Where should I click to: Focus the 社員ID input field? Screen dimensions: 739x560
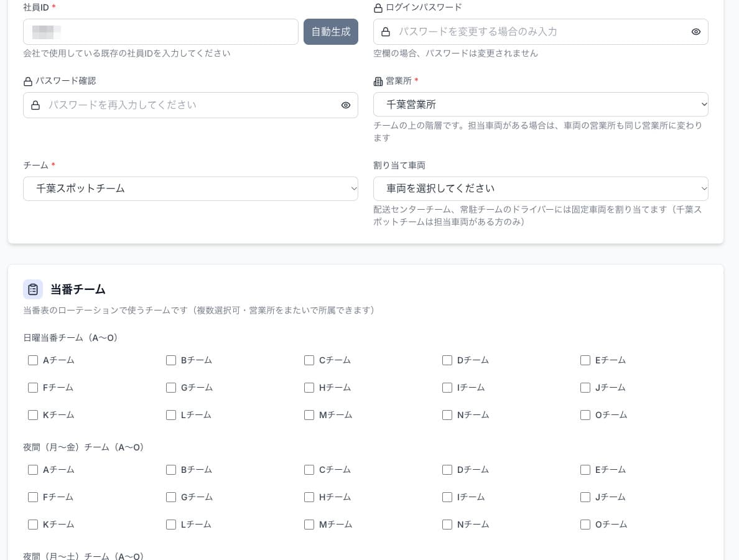click(x=160, y=32)
